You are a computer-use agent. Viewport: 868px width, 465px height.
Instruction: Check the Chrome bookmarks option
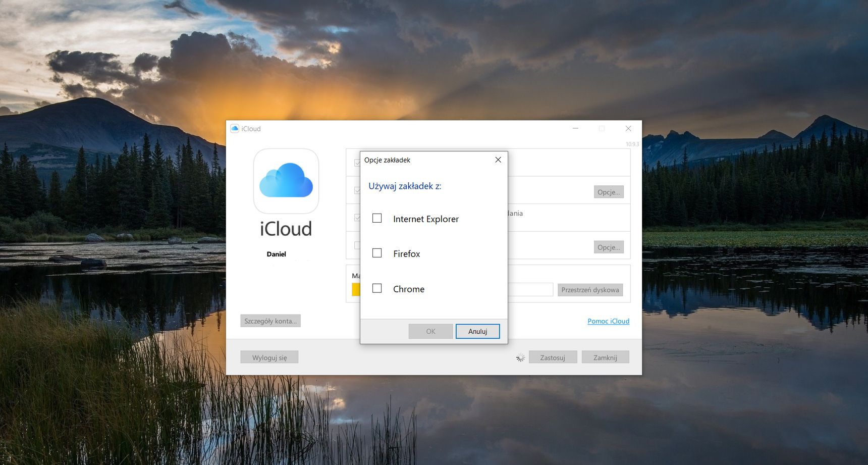tap(377, 288)
